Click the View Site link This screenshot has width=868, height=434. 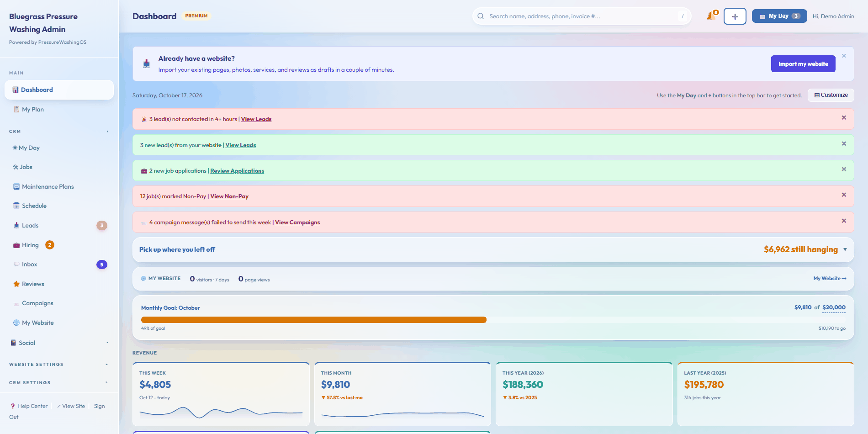[x=71, y=406]
